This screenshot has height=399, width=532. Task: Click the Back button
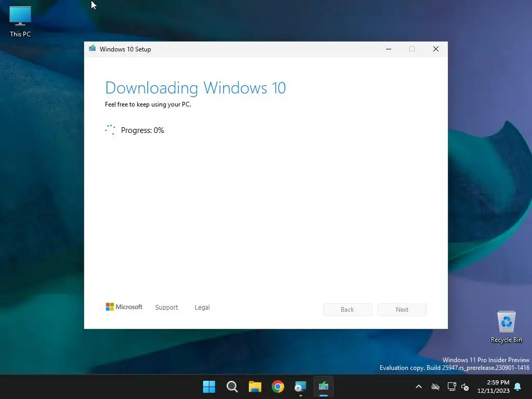point(348,310)
